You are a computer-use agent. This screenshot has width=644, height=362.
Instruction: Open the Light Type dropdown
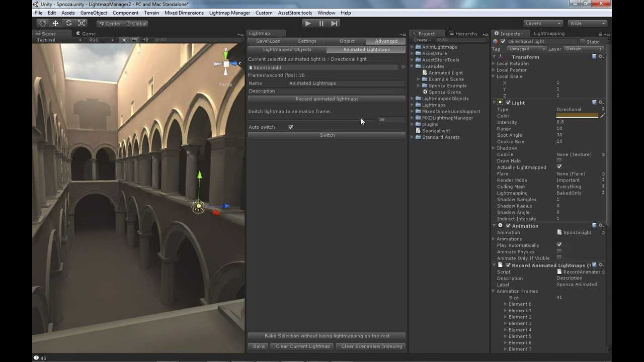pyautogui.click(x=580, y=109)
